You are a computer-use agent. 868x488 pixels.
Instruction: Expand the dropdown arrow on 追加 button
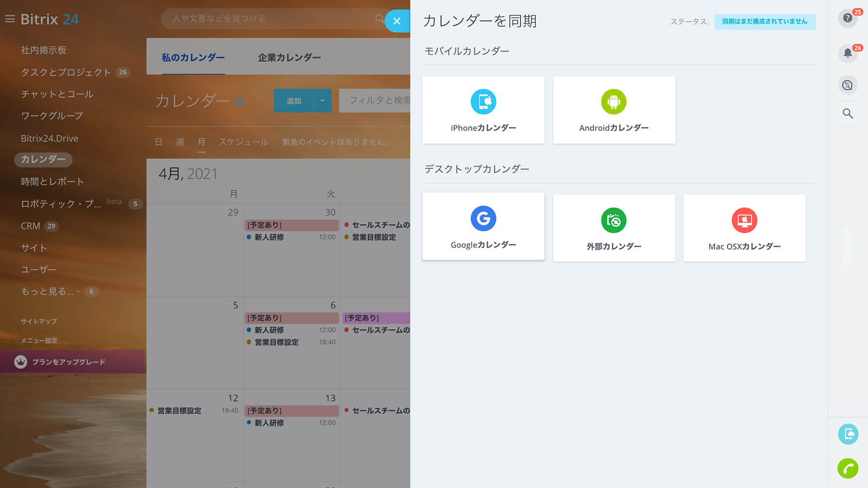(322, 101)
